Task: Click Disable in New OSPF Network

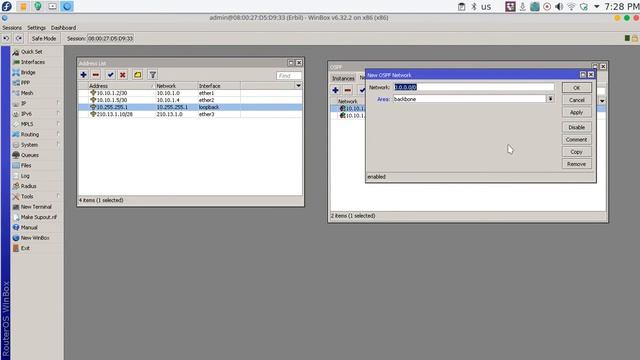Action: (576, 127)
